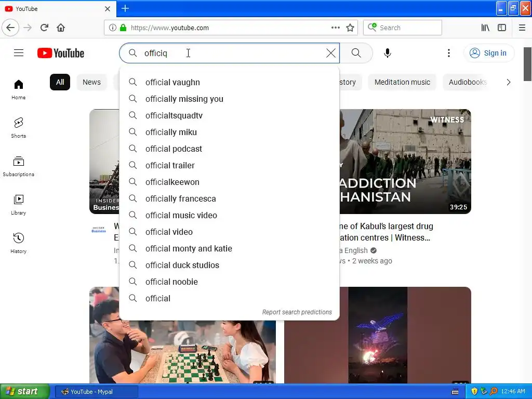
Task: Select the News filter chip
Action: [x=91, y=82]
